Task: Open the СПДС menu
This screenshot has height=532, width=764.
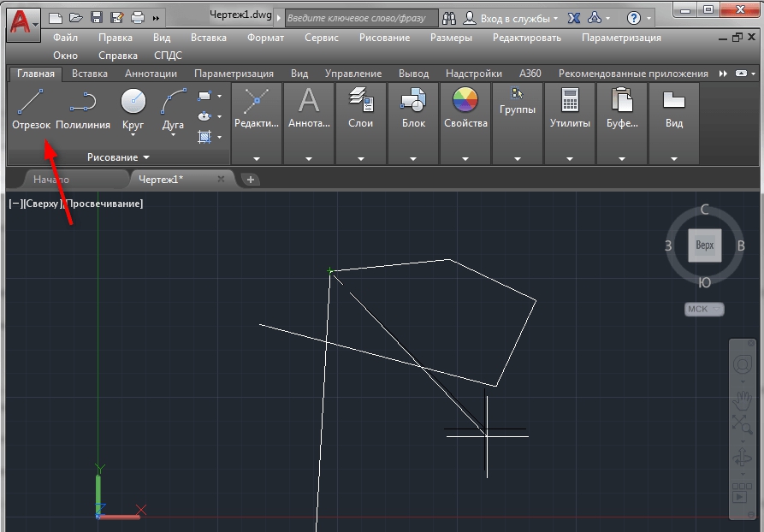Action: pos(168,56)
